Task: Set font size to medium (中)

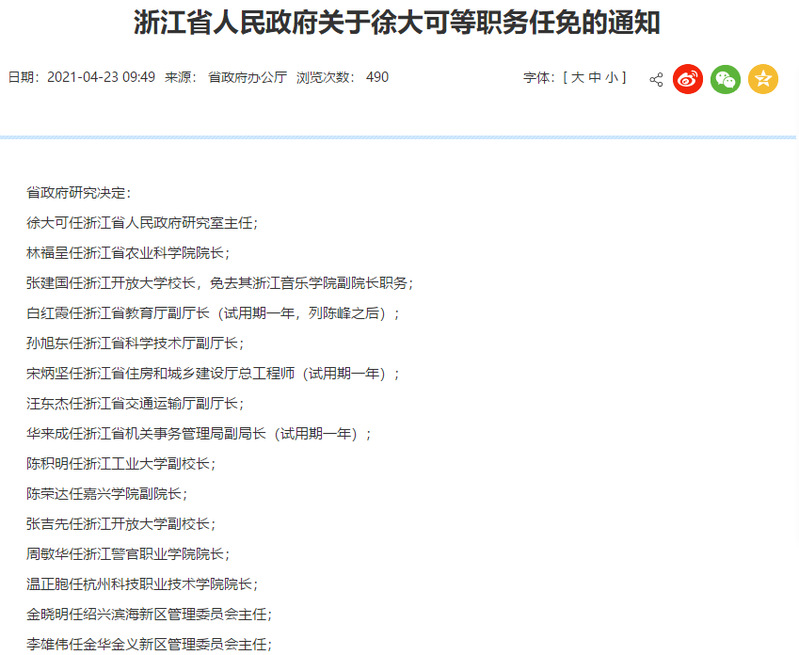Action: click(x=595, y=77)
